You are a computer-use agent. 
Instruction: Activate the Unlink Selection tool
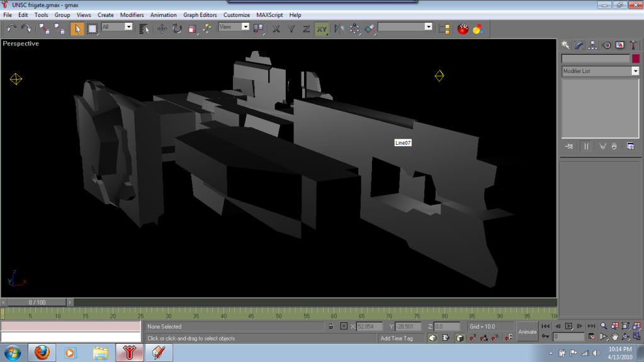point(60,29)
